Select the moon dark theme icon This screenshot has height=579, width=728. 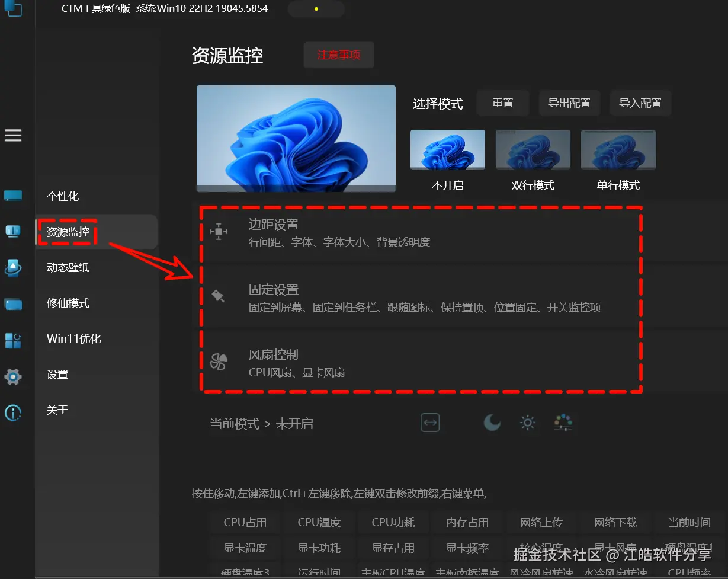coord(492,423)
